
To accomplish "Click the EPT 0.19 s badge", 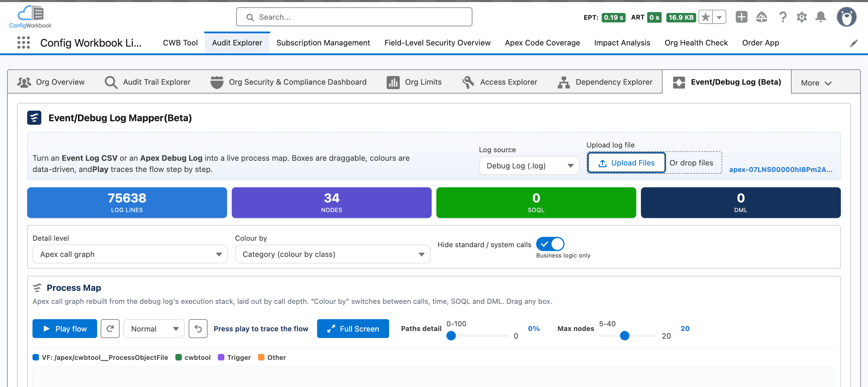I will pyautogui.click(x=613, y=17).
